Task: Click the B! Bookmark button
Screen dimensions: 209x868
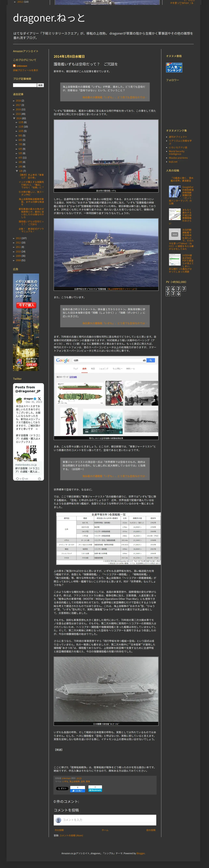Action: point(95,790)
